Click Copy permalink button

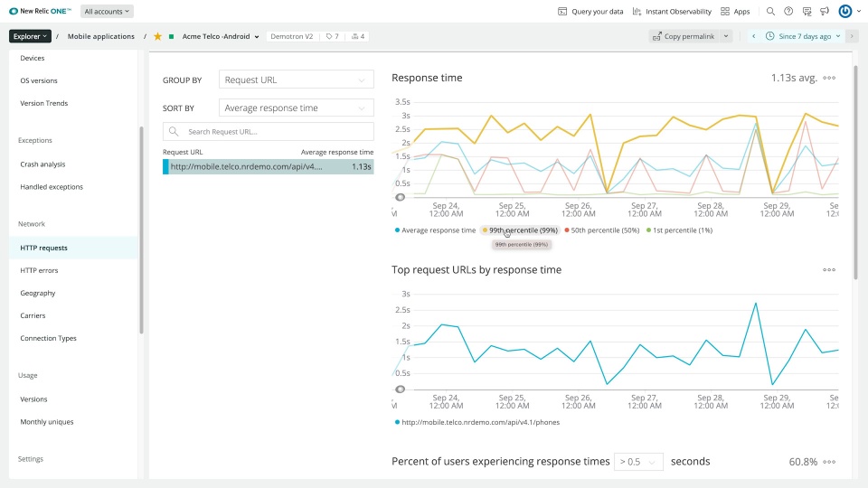(684, 36)
